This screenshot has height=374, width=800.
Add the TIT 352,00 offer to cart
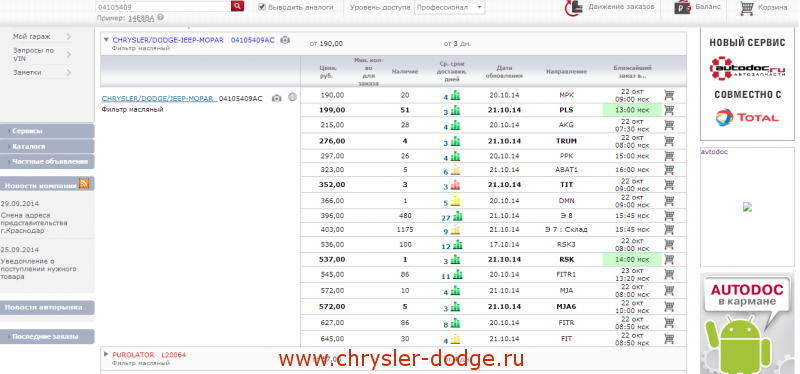tap(669, 185)
